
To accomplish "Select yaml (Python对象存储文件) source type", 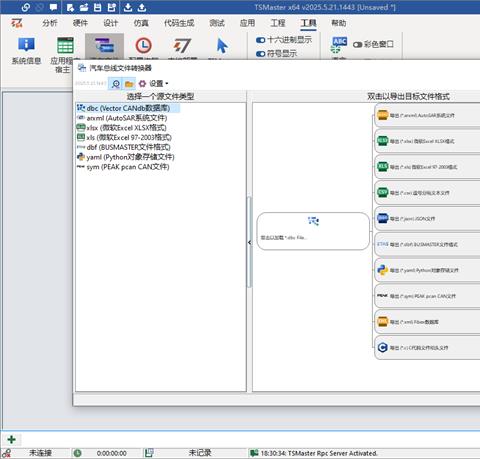I will [x=125, y=157].
